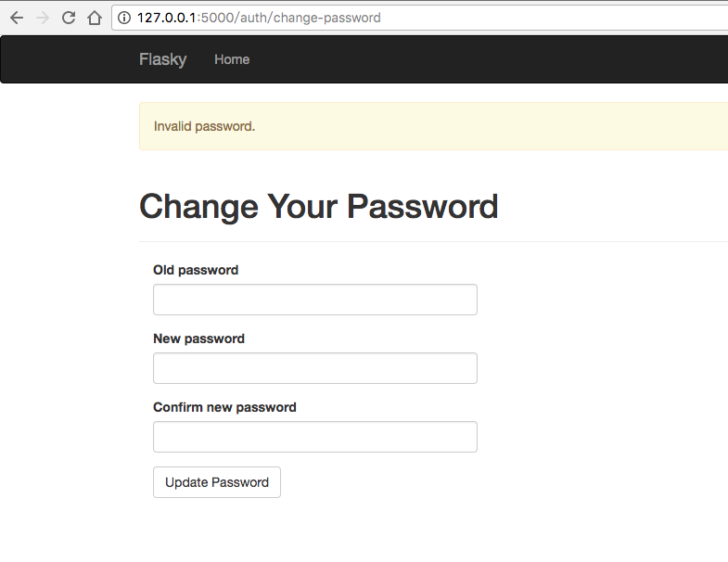Viewport: 728px width, 562px height.
Task: Go to Home in the navbar
Action: coord(232,59)
